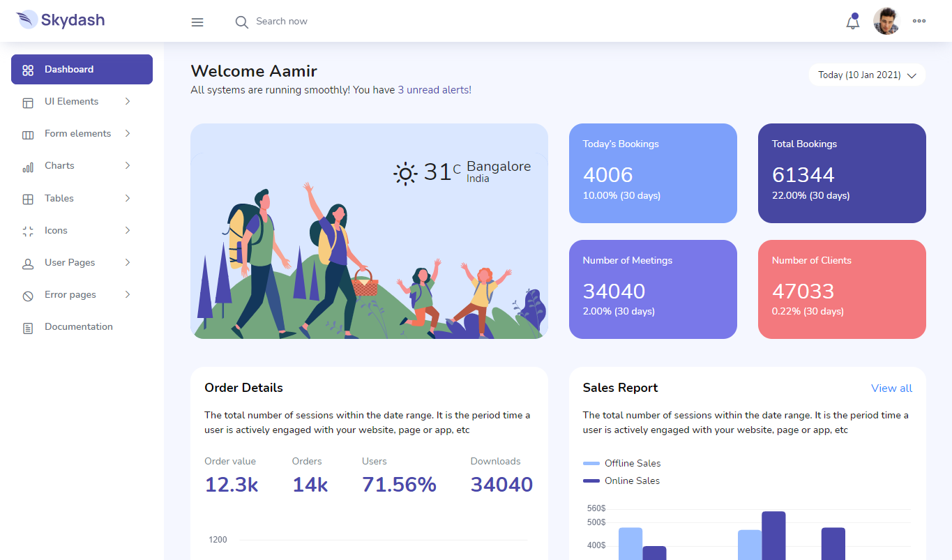Click the Documentation page icon
Screen dimensions: 952x560
click(x=28, y=328)
